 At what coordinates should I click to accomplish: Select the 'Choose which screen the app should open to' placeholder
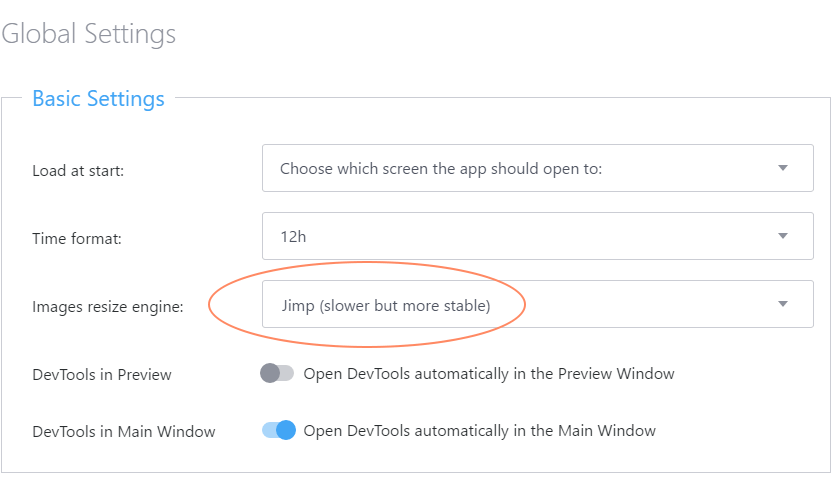point(440,169)
